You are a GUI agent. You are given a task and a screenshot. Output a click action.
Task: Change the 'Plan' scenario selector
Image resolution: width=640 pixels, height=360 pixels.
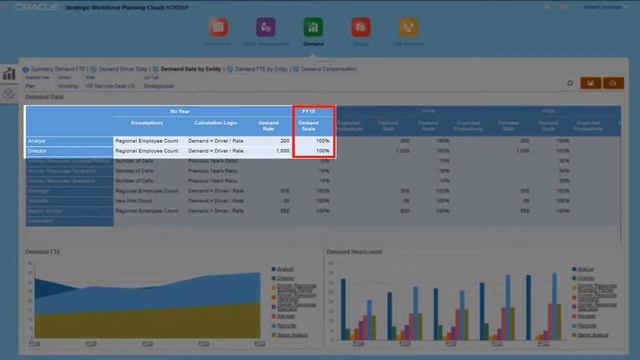pos(31,86)
